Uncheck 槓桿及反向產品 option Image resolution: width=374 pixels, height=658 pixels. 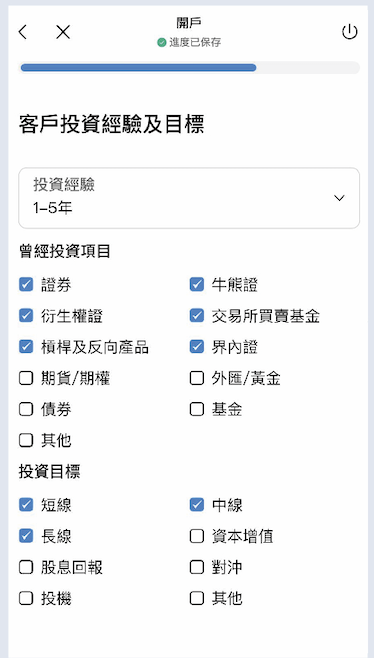coord(26,347)
